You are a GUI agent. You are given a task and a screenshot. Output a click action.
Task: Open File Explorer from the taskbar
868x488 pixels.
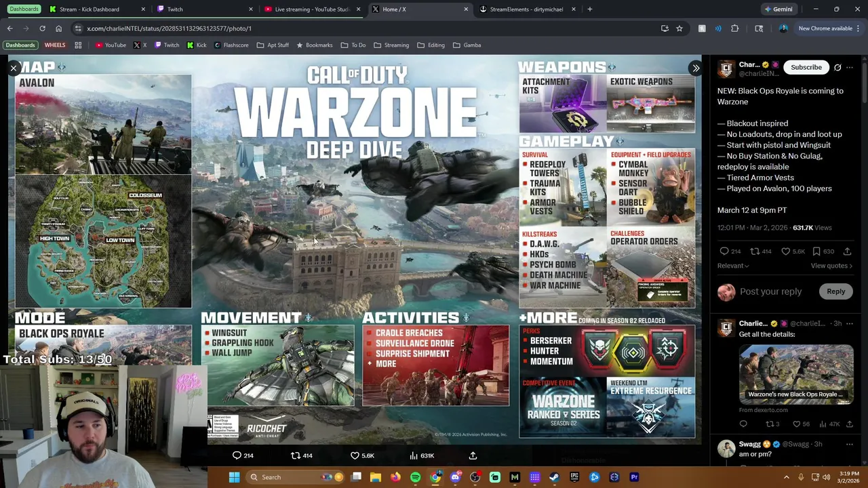[376, 477]
